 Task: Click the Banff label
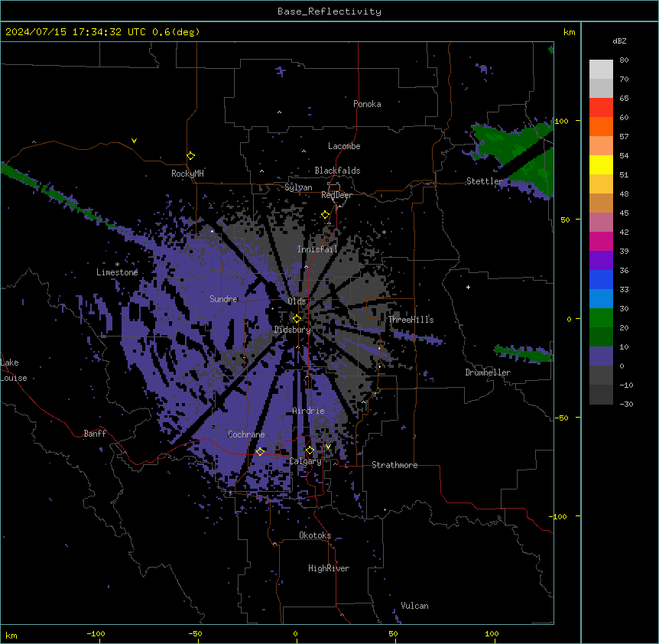click(x=95, y=434)
